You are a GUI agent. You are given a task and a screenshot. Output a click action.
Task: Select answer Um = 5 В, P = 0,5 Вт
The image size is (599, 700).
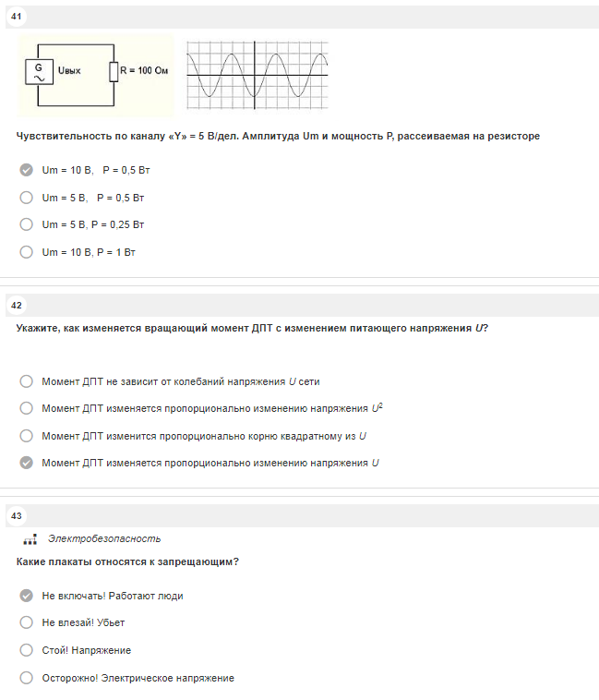[x=27, y=198]
